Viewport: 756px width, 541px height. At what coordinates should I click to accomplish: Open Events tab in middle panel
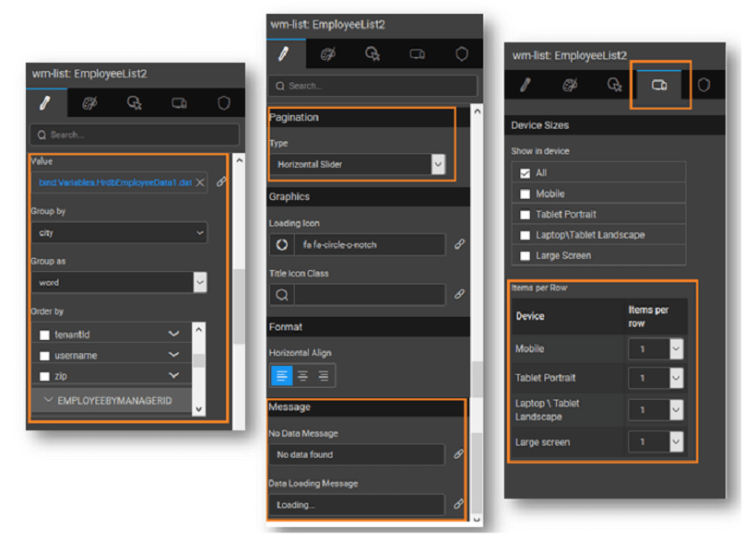point(372,54)
